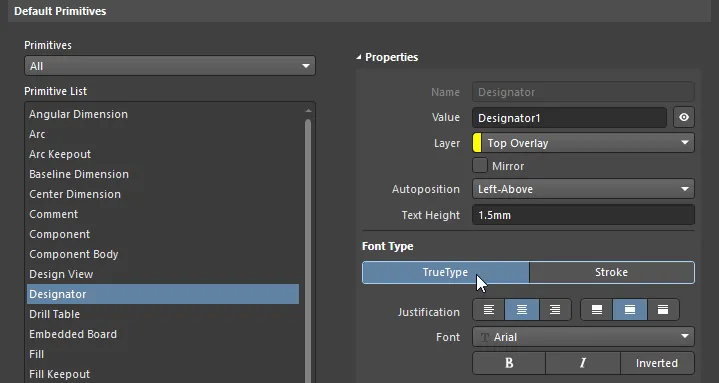Enable the Mirror checkbox
719x383 pixels.
480,166
